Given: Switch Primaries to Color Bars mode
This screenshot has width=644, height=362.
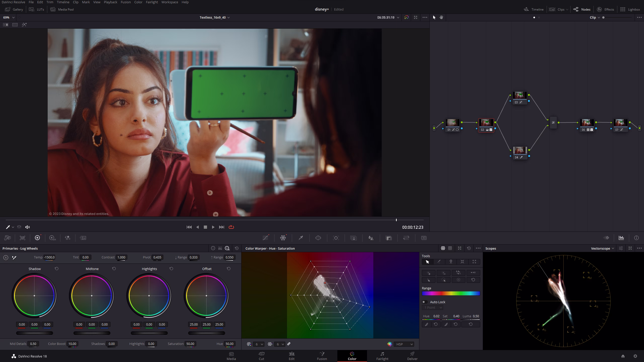Looking at the screenshot, I should pos(220,248).
